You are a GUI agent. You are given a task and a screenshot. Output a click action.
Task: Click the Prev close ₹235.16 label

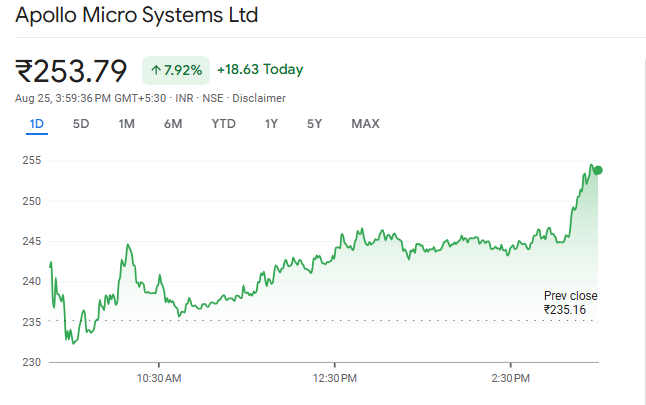coord(568,303)
